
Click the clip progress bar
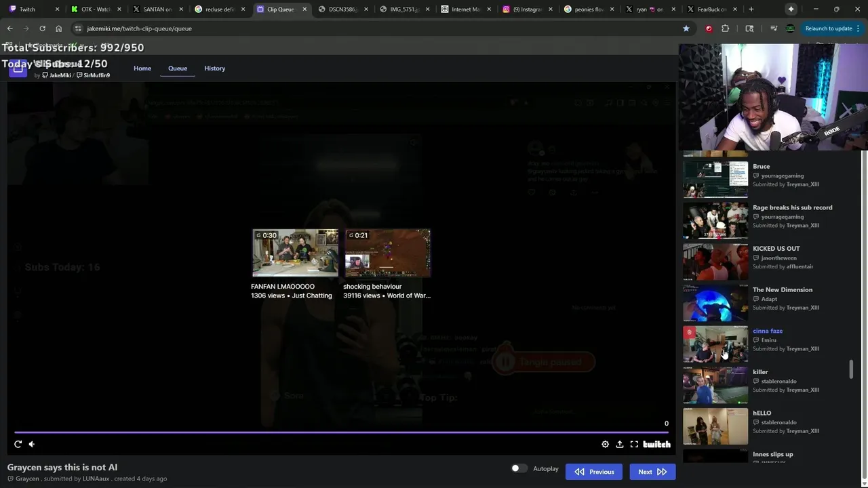point(341,432)
